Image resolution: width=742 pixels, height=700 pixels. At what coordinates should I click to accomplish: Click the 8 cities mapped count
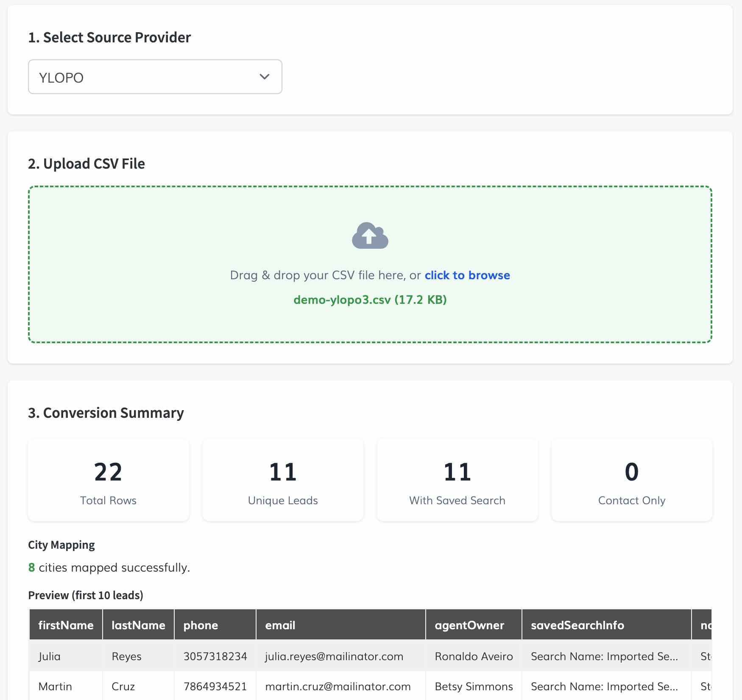click(x=31, y=567)
